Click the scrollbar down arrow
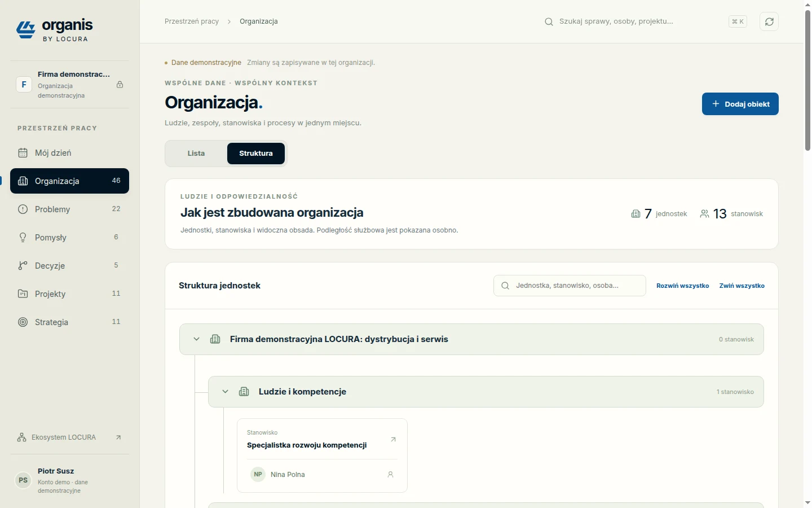 (807, 502)
